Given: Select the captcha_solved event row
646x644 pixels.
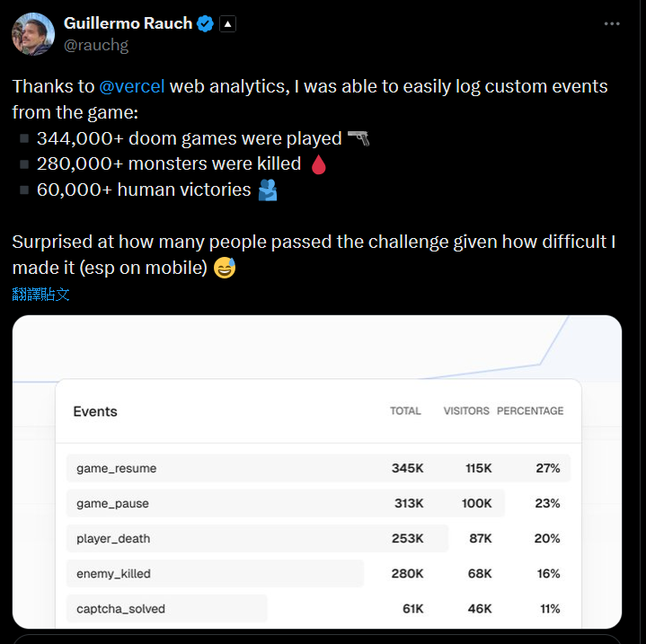Looking at the screenshot, I should point(120,609).
